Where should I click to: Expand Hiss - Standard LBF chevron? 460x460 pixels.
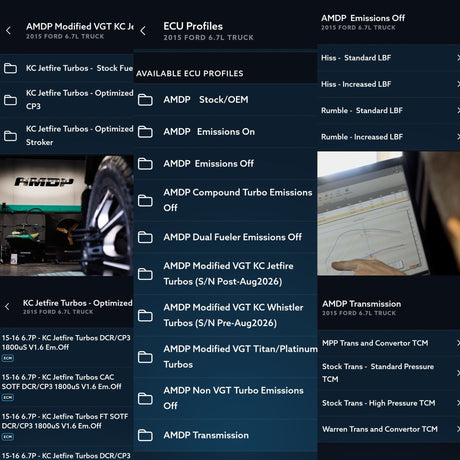pos(458,58)
